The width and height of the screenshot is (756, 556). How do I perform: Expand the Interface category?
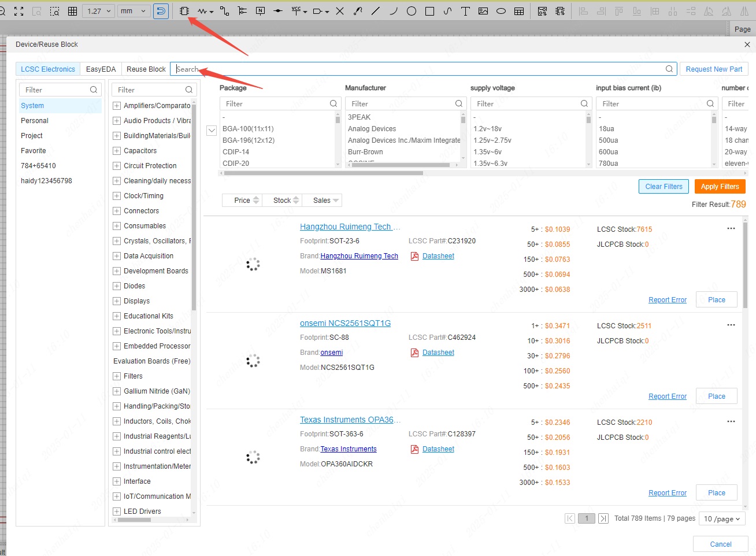117,481
